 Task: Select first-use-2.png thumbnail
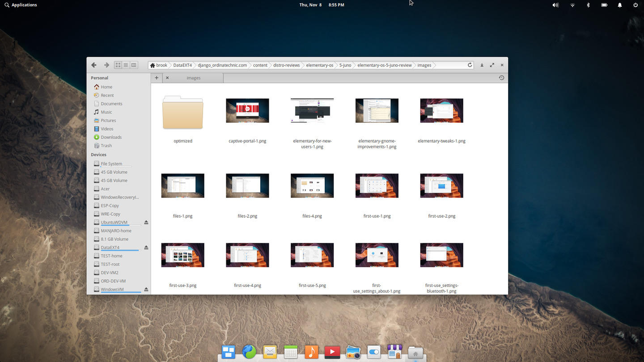(x=442, y=185)
